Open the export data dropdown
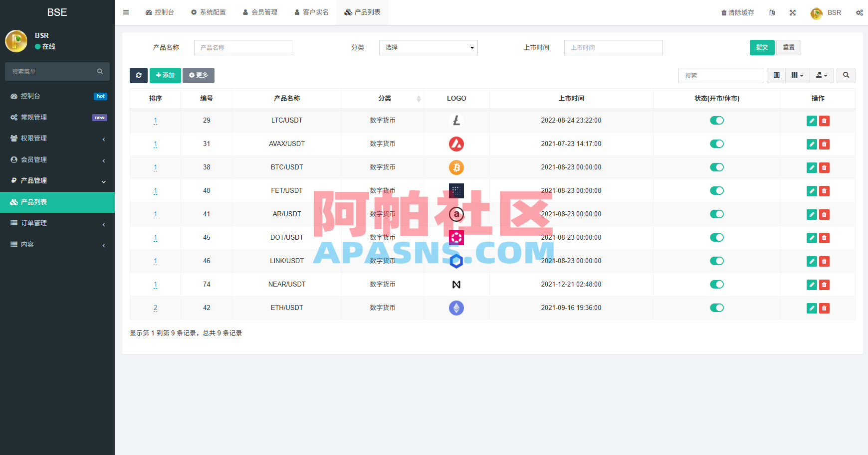 pyautogui.click(x=822, y=75)
